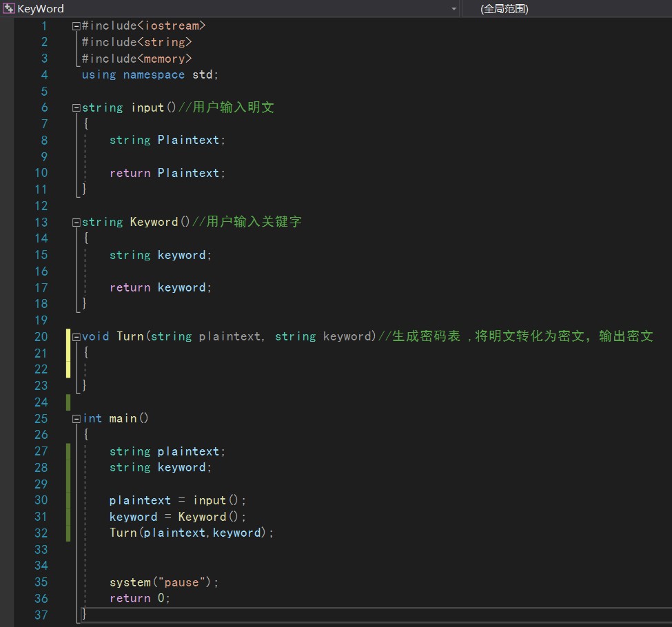This screenshot has height=627, width=672.
Task: Collapse the main() function block
Action: click(77, 419)
